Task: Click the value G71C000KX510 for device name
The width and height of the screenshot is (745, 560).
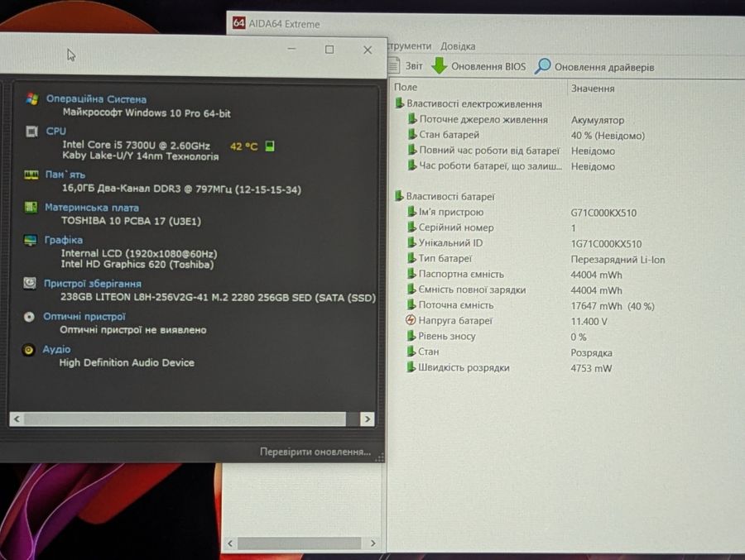Action: tap(603, 213)
